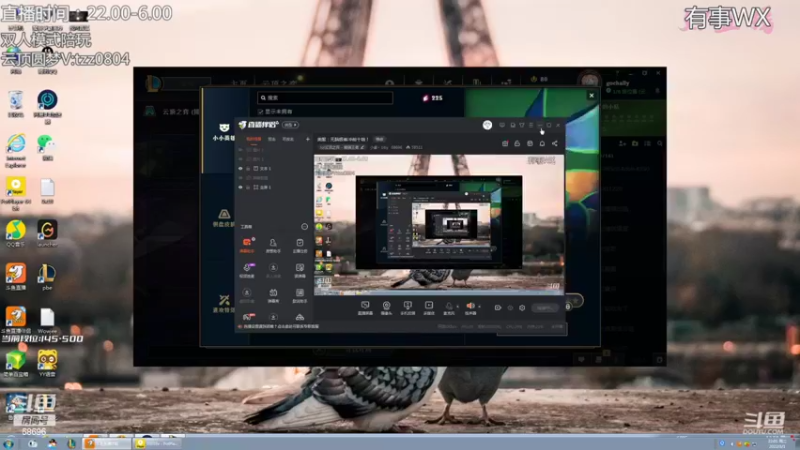Toggle eye visibility of fourth source row
Screen dimensions: 800x450
pyautogui.click(x=240, y=178)
